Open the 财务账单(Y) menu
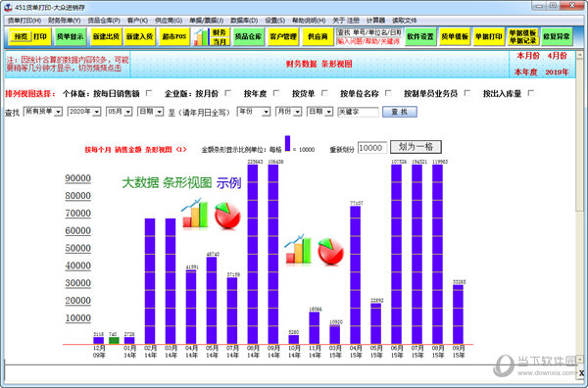The width and height of the screenshot is (588, 388). tap(64, 21)
